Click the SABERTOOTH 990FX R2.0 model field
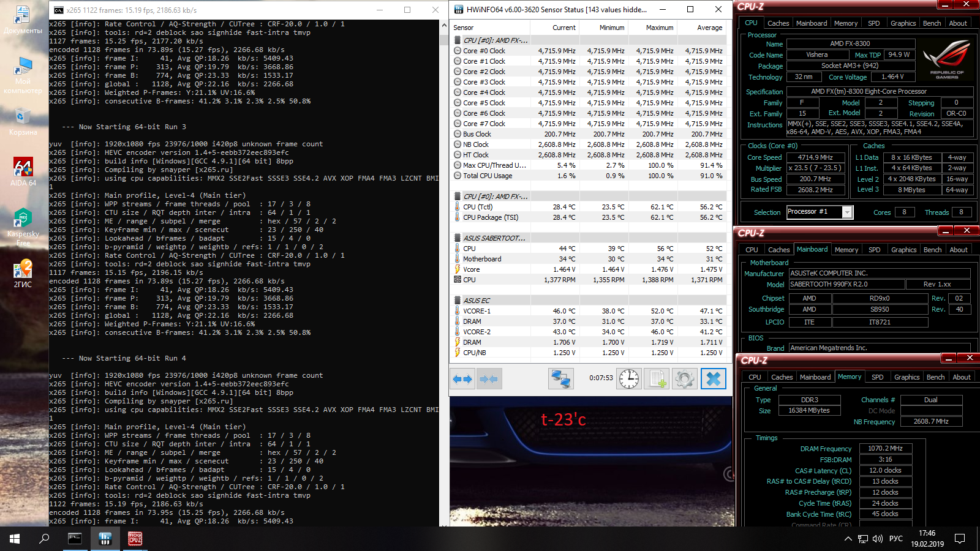This screenshot has width=980, height=551. click(x=846, y=284)
